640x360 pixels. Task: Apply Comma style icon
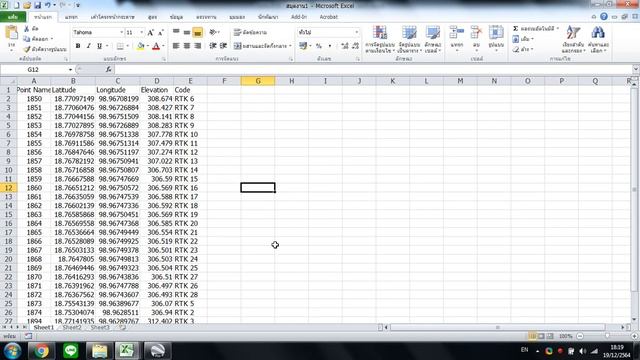(x=330, y=46)
